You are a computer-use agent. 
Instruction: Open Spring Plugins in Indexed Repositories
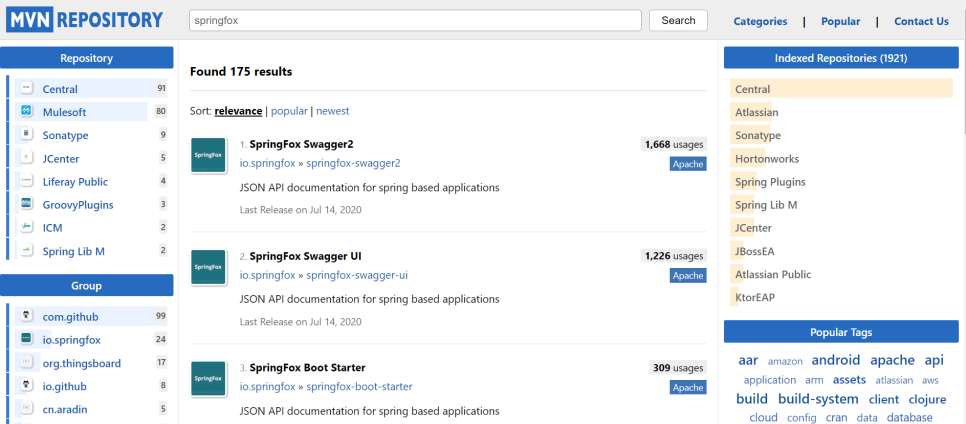(770, 182)
